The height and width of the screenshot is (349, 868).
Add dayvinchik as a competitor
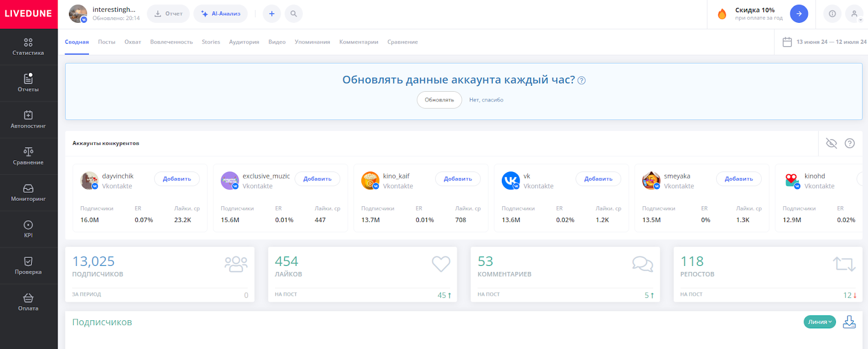[177, 179]
